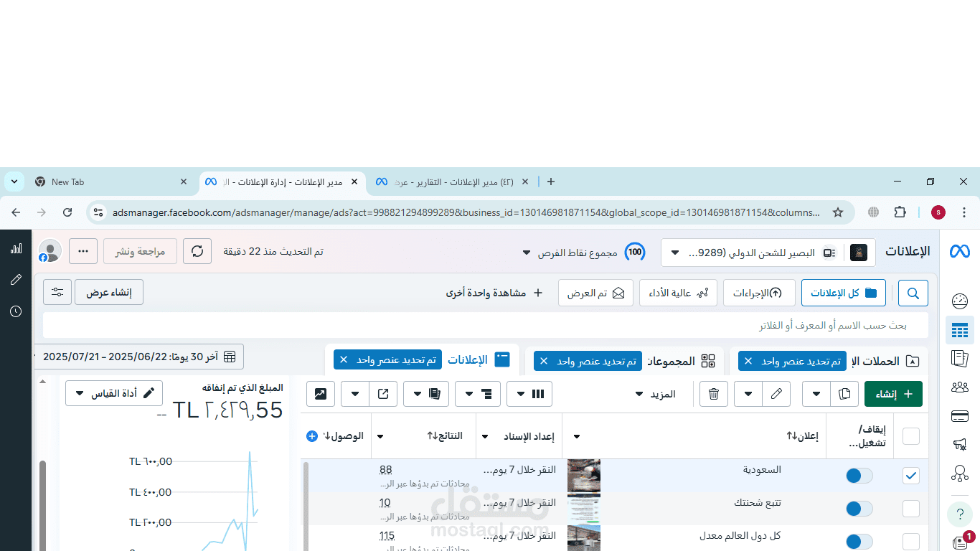Expand the أداة القياس dropdown

(114, 393)
